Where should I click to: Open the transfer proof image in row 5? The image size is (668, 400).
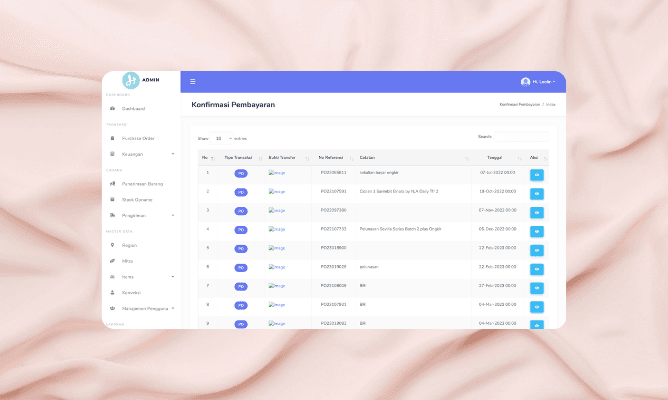click(x=277, y=248)
